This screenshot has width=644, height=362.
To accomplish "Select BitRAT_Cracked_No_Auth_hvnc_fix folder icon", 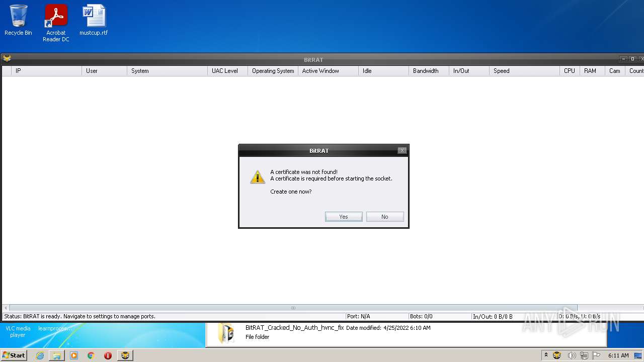I will pos(226,333).
